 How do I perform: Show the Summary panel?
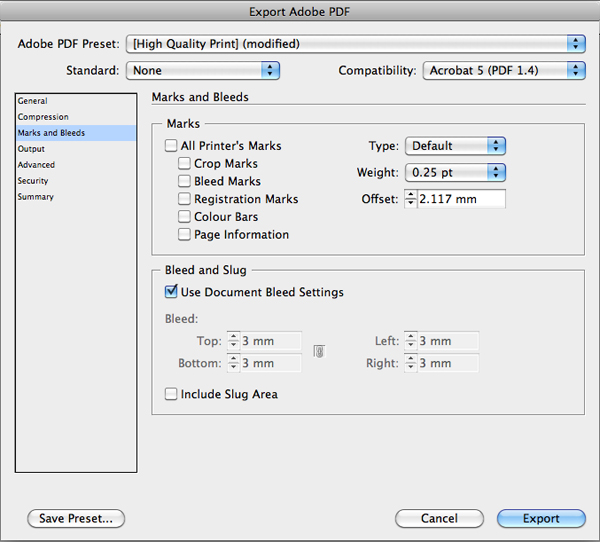coord(76,197)
